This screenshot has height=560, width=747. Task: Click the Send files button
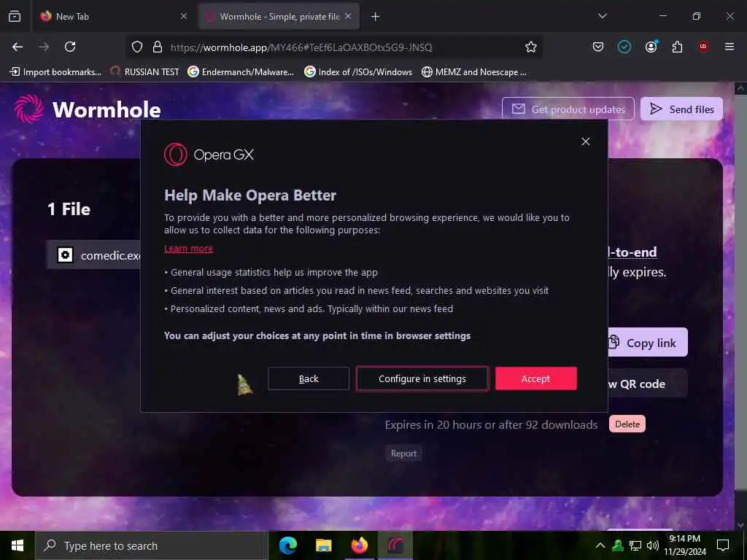tap(682, 109)
